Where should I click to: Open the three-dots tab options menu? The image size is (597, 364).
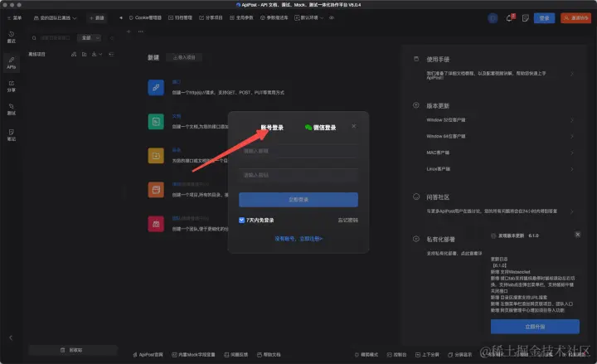click(x=140, y=32)
